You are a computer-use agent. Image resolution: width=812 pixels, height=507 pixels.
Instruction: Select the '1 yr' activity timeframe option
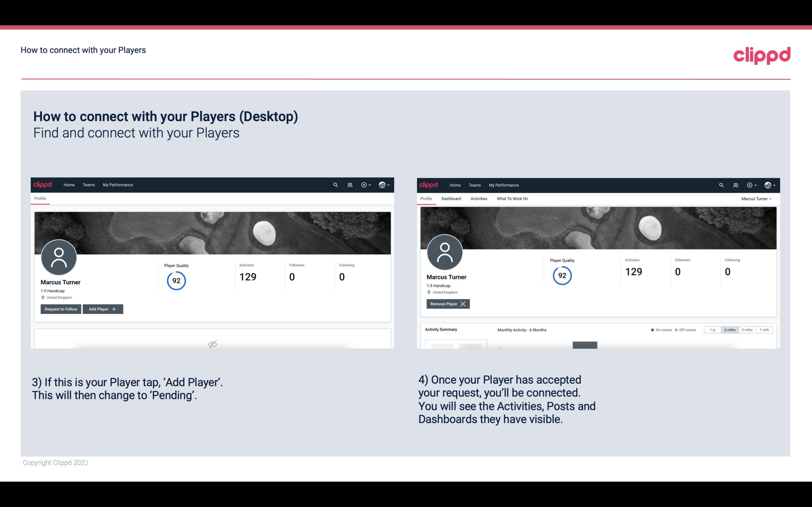tap(712, 329)
